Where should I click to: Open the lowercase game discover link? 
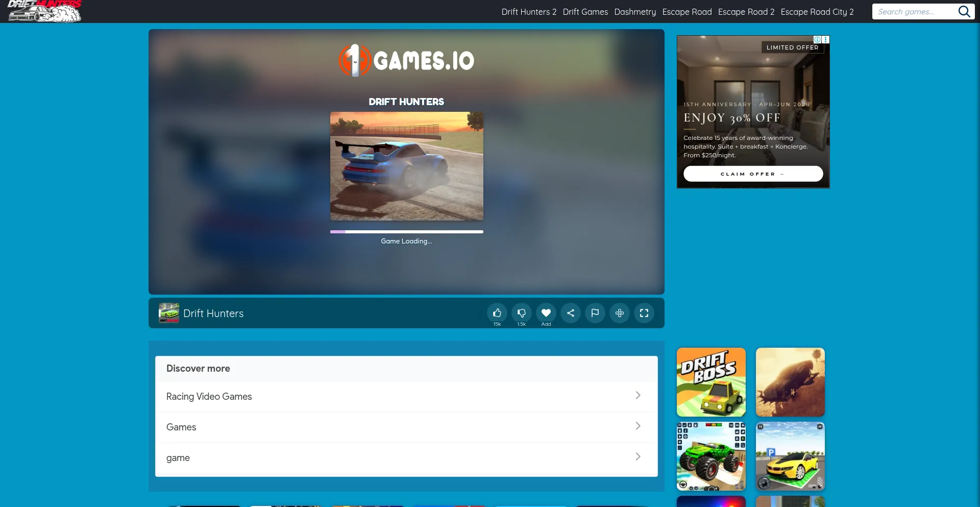pyautogui.click(x=178, y=458)
